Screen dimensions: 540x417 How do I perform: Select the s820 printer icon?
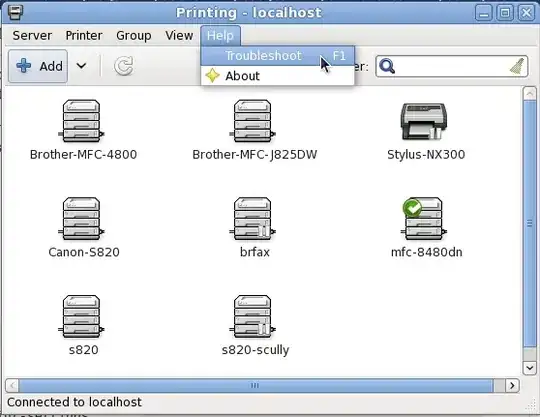click(x=81, y=316)
